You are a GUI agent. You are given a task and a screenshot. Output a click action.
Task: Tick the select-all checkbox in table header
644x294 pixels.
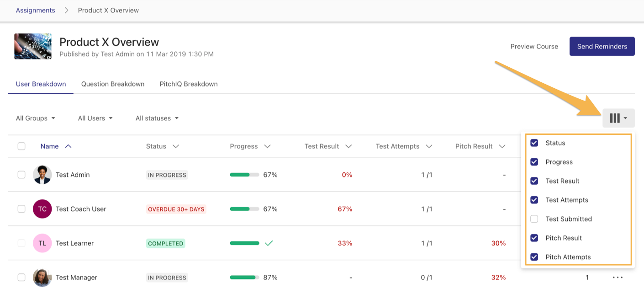21,146
